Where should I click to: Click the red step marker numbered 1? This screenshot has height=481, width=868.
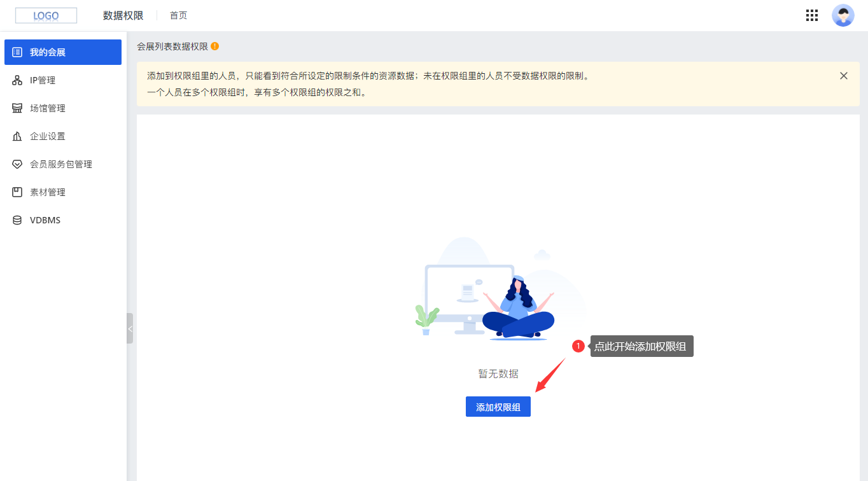(x=578, y=345)
